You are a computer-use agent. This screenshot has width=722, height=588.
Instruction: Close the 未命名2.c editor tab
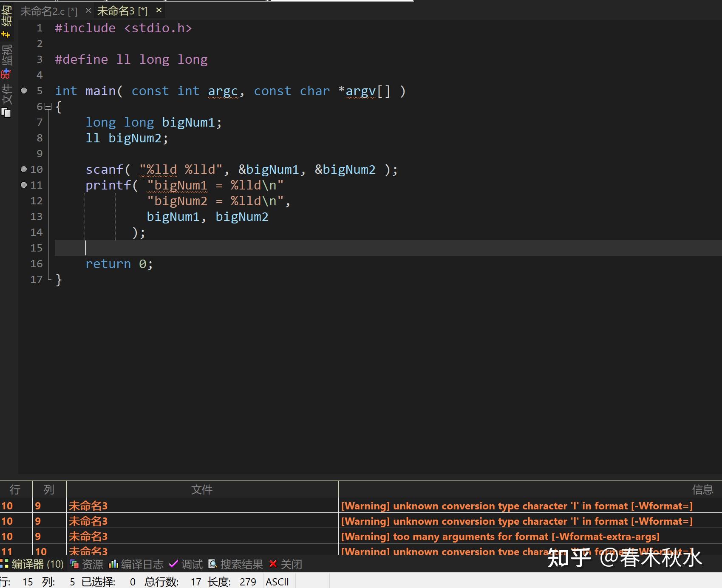(88, 10)
